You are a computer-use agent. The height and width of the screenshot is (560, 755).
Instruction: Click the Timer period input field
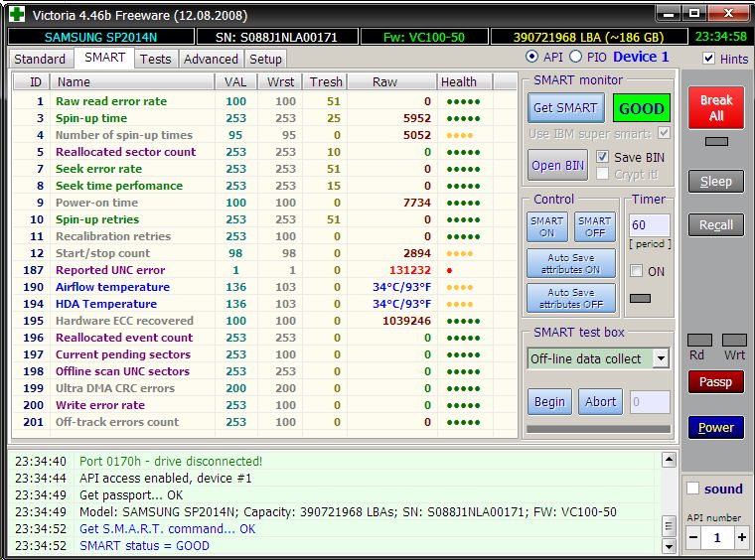click(x=649, y=225)
